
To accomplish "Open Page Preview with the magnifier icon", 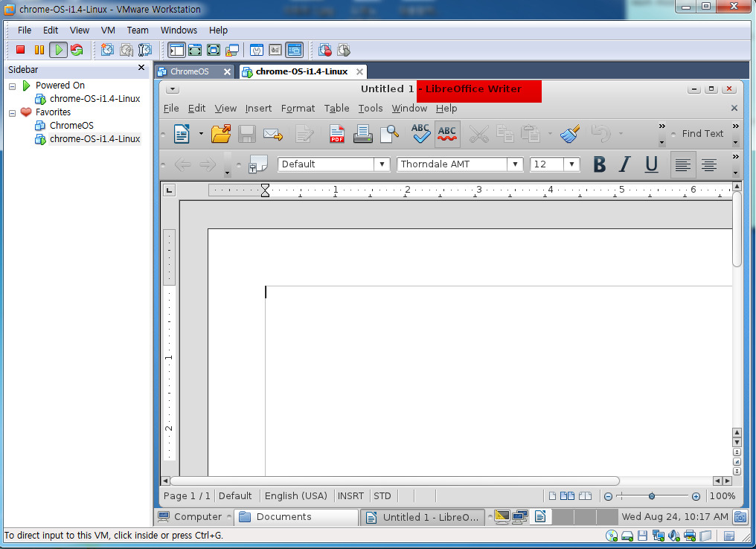I will pyautogui.click(x=389, y=134).
